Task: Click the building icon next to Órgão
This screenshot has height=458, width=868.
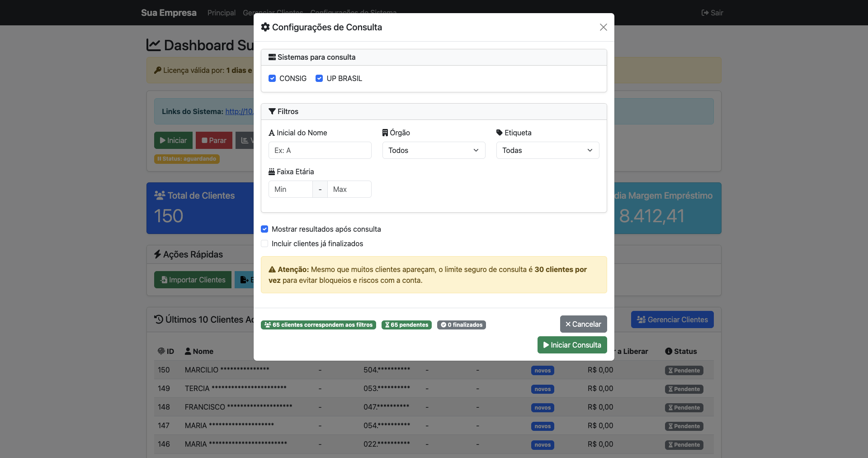Action: pos(385,133)
